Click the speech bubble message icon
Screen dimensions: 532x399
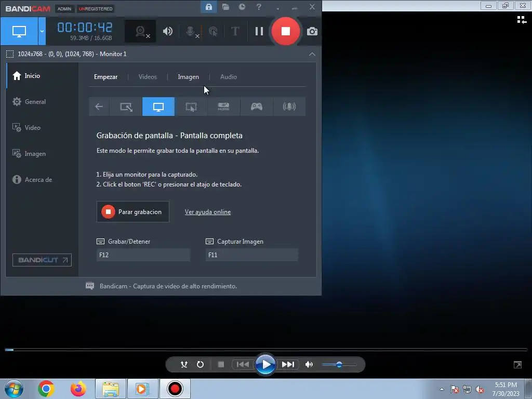(90, 286)
